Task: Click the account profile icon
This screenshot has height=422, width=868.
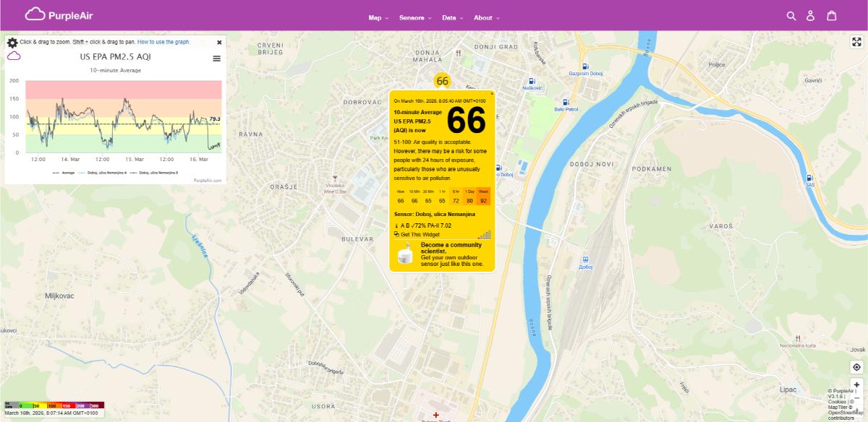Action: tap(809, 14)
